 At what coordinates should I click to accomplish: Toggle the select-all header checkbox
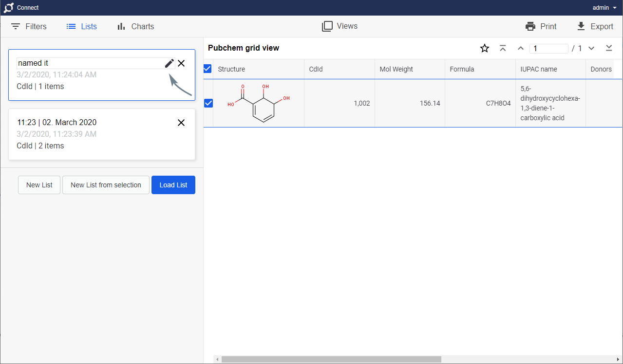208,69
